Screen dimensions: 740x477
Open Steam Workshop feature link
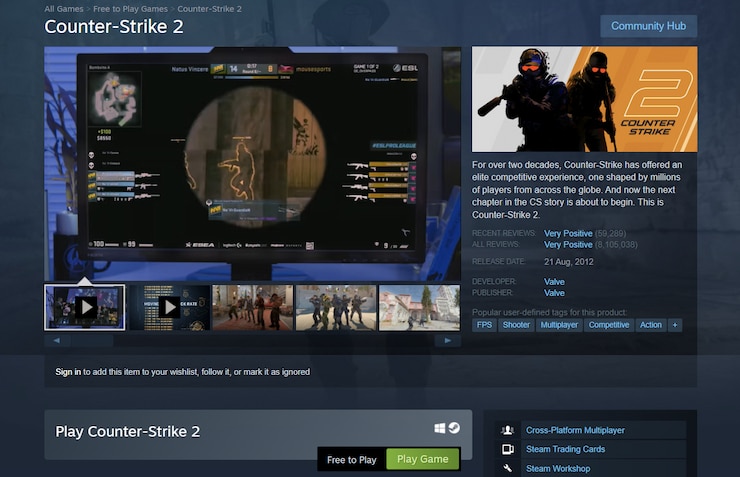[558, 469]
